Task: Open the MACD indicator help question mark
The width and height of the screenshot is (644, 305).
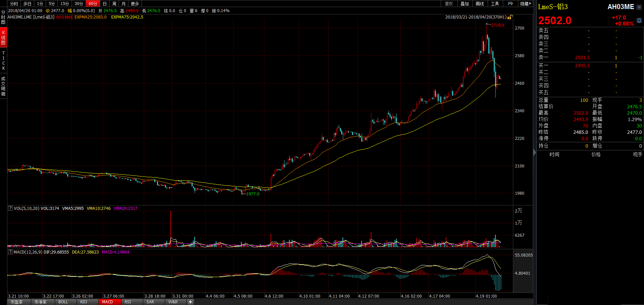Action: pyautogui.click(x=10, y=252)
